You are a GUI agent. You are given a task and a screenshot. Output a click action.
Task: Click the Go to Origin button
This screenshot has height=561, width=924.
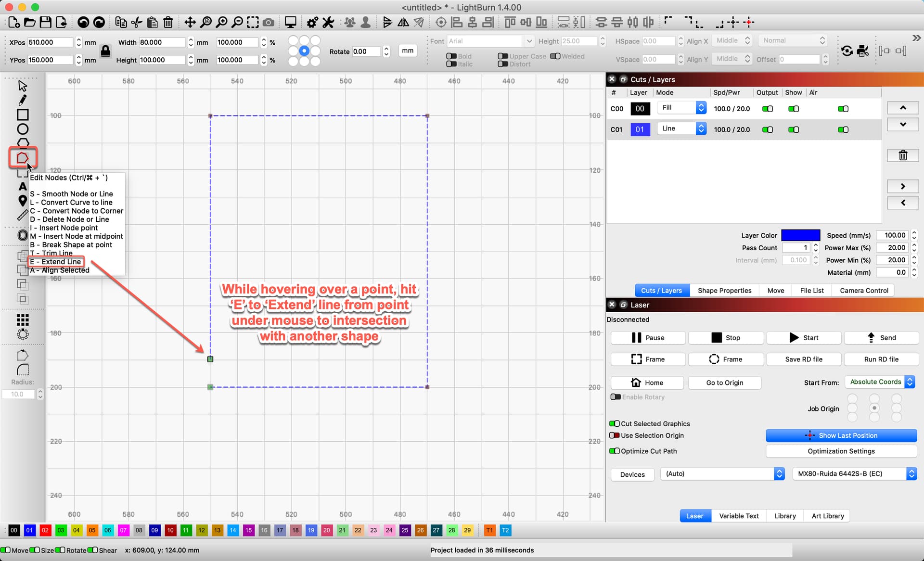[x=724, y=382]
